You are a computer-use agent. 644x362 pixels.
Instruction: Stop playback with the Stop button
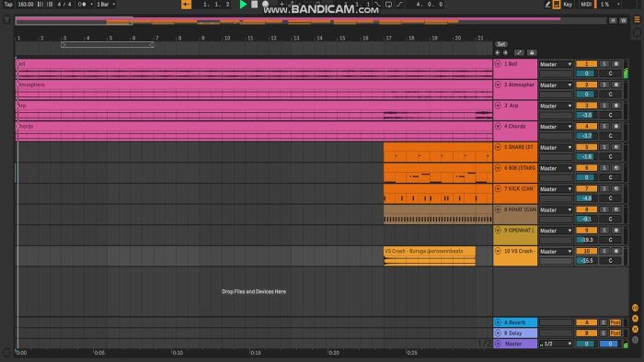point(254,5)
